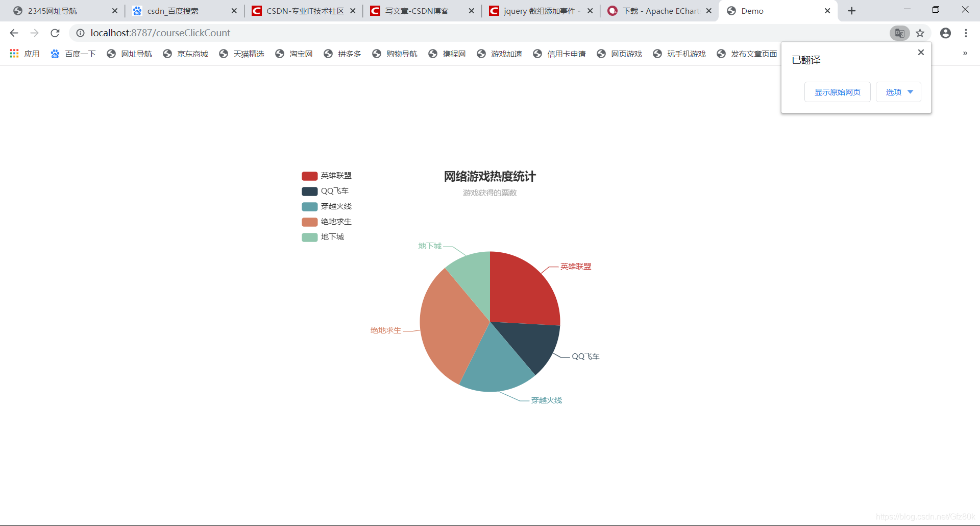980x526 pixels.
Task: Open the 玩手机游戏 bookmark
Action: point(679,54)
